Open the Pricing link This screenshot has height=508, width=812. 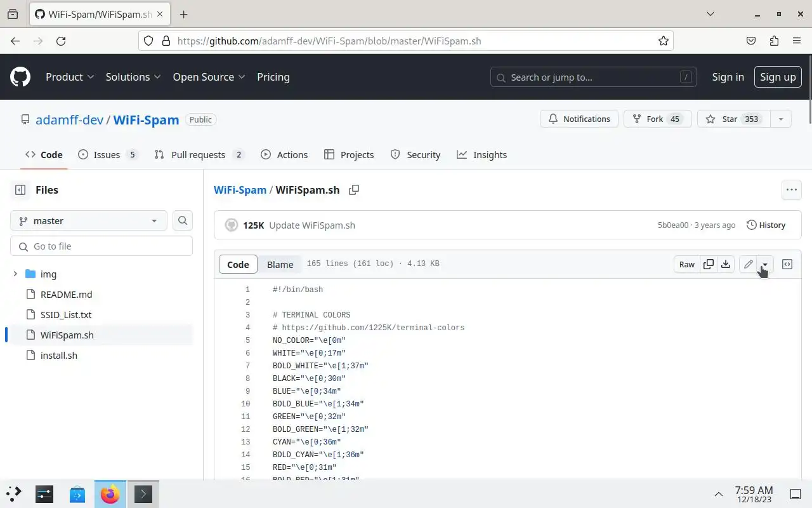coord(273,77)
